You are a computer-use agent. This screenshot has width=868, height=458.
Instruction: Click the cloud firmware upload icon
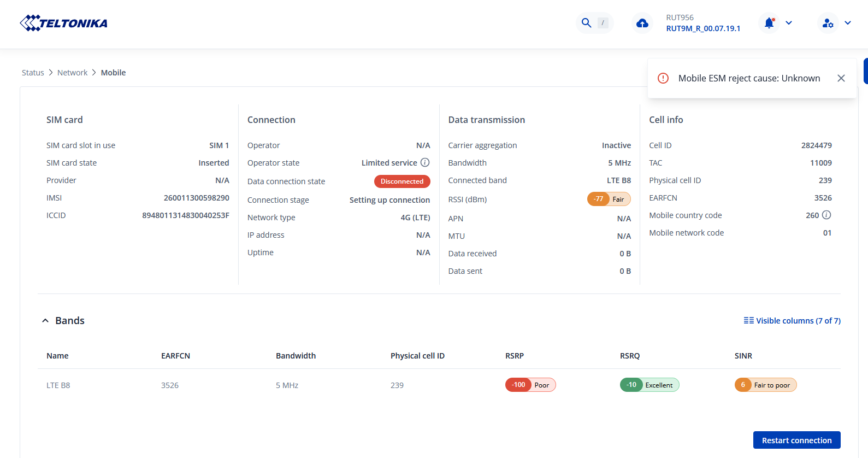click(x=642, y=23)
